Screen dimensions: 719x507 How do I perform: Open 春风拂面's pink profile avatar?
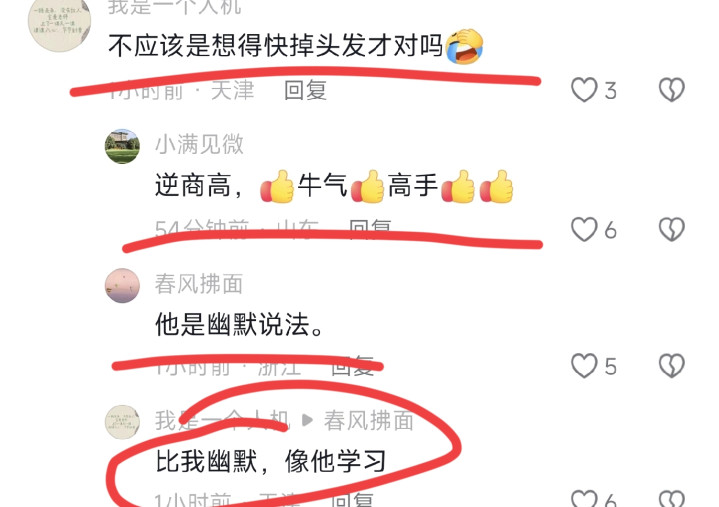coord(122,286)
